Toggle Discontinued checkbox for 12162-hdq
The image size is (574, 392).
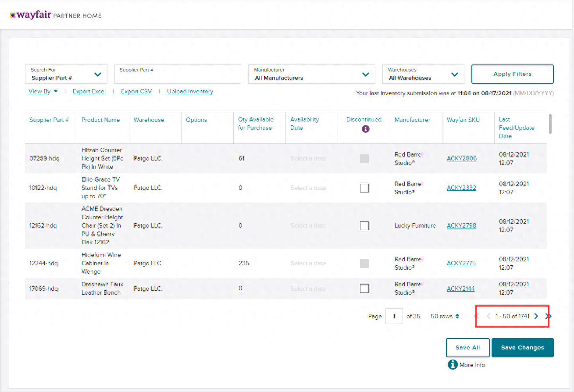[x=364, y=225]
